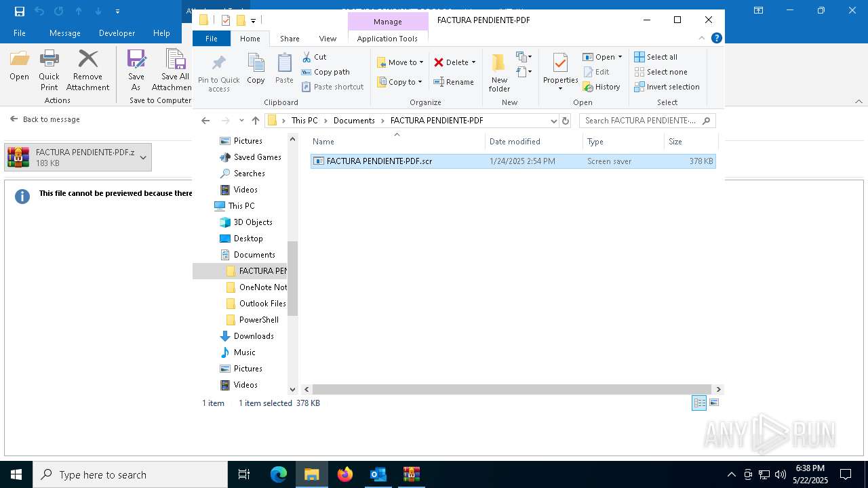Click Select all

click(655, 57)
